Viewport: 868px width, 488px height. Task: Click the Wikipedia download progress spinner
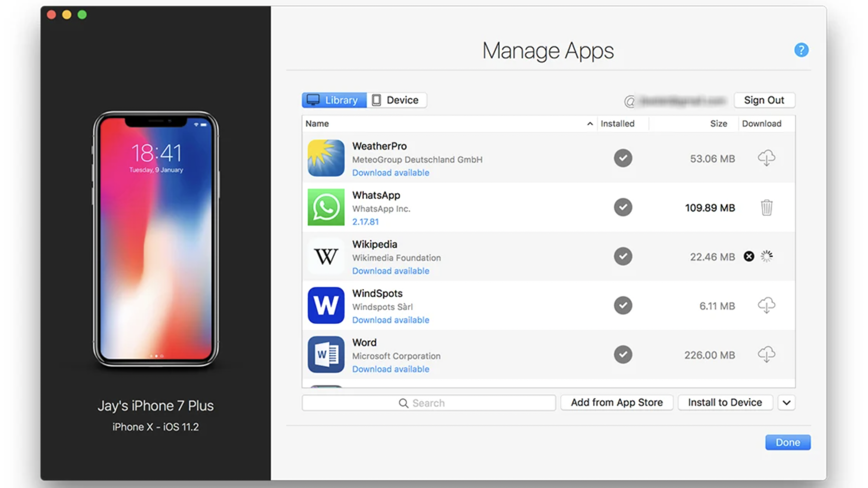[767, 256]
